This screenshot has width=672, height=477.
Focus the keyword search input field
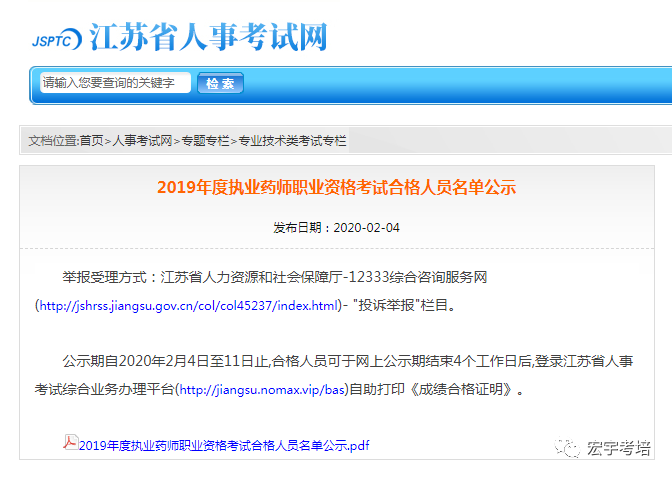pyautogui.click(x=115, y=83)
